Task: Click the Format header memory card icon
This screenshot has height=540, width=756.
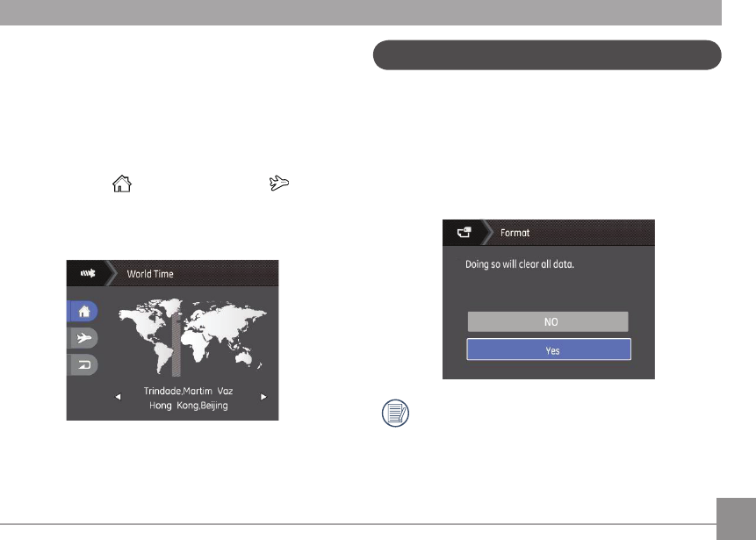Action: tap(464, 233)
